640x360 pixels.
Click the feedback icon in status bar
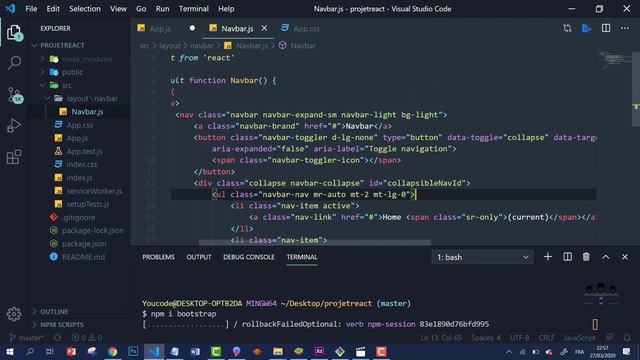click(609, 338)
